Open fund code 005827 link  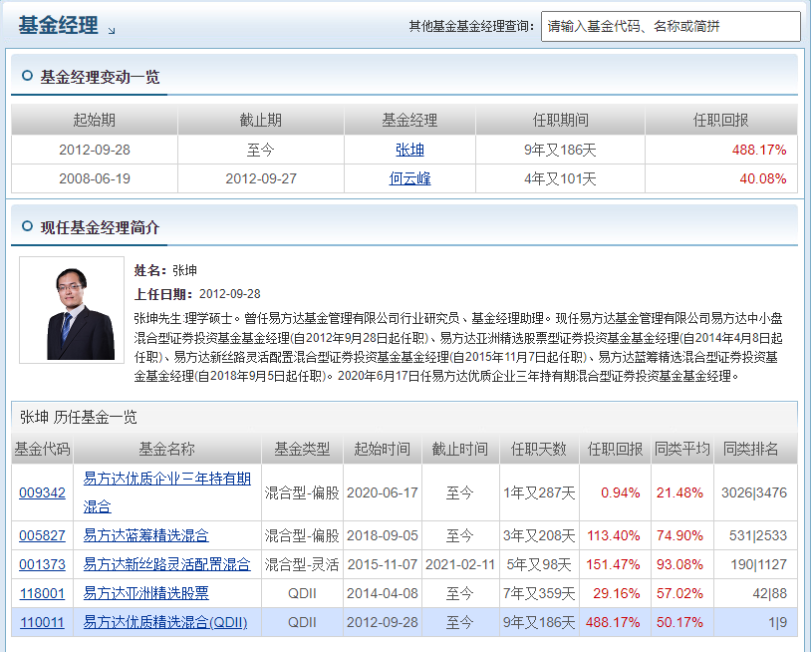coord(42,535)
